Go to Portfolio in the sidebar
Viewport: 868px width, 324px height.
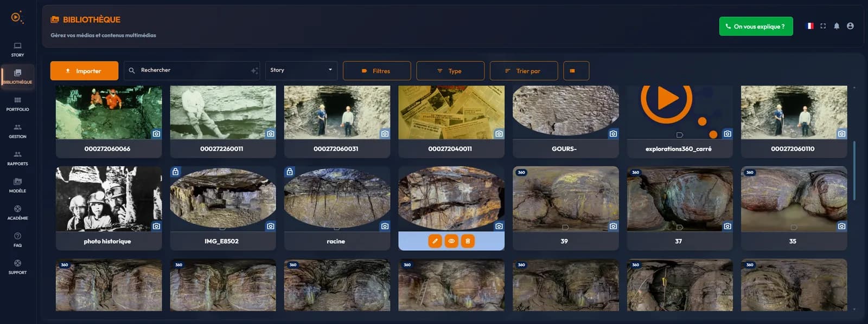(17, 104)
